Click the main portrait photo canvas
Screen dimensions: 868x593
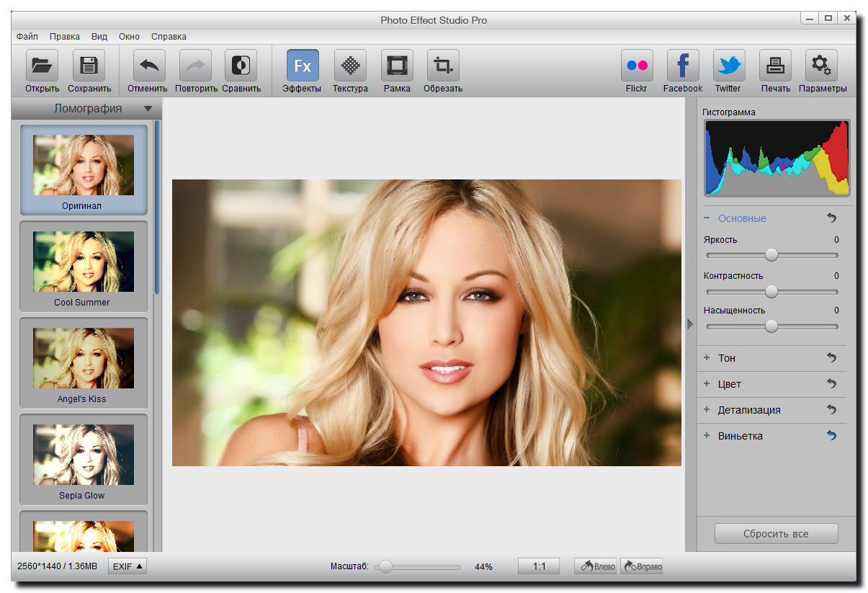click(426, 323)
